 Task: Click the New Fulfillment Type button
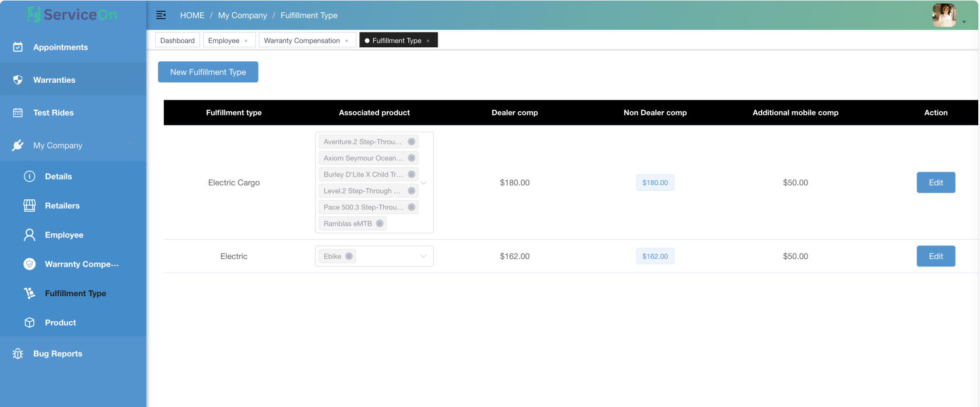(x=208, y=72)
